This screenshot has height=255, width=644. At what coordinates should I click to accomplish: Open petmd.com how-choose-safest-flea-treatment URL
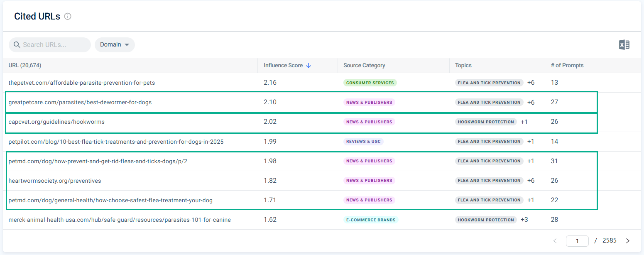pyautogui.click(x=110, y=200)
